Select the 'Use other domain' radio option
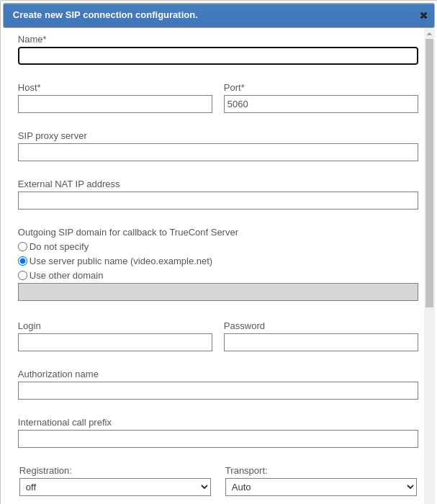Screen dimensions: 437x504 [23, 275]
